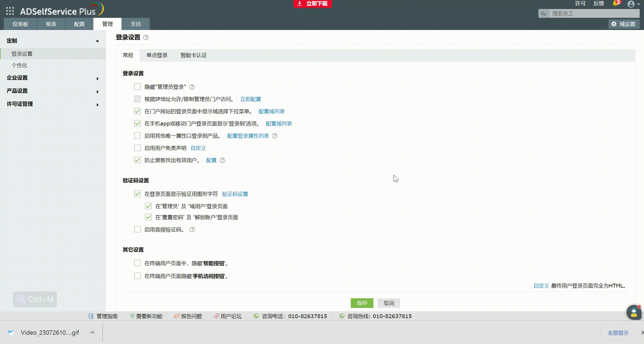Check 隐藏'帮助按钮' checkbox

(x=137, y=263)
